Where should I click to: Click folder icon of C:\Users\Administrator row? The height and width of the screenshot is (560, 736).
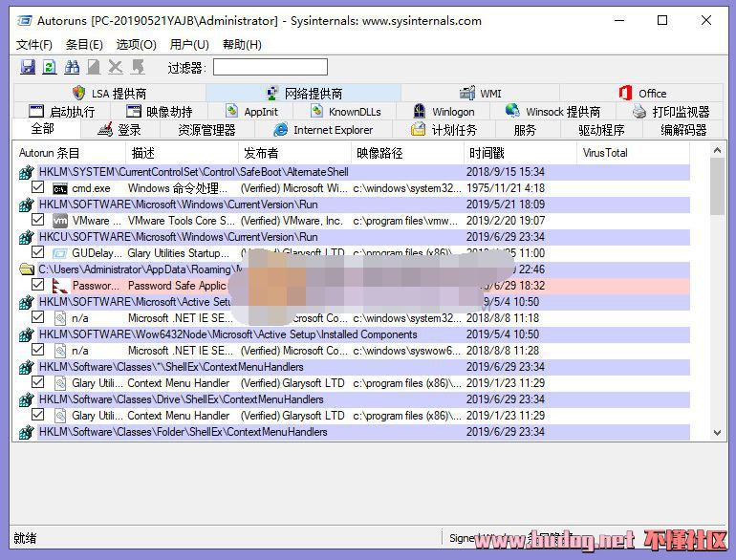[27, 269]
